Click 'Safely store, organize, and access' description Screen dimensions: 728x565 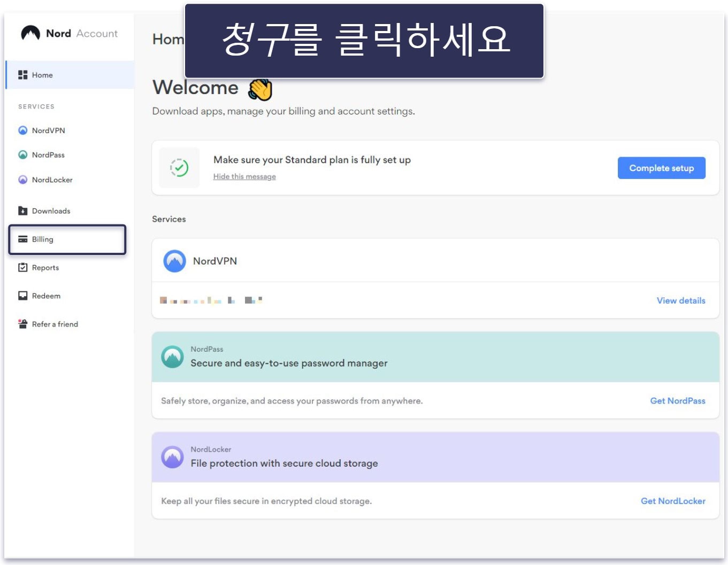click(x=292, y=401)
